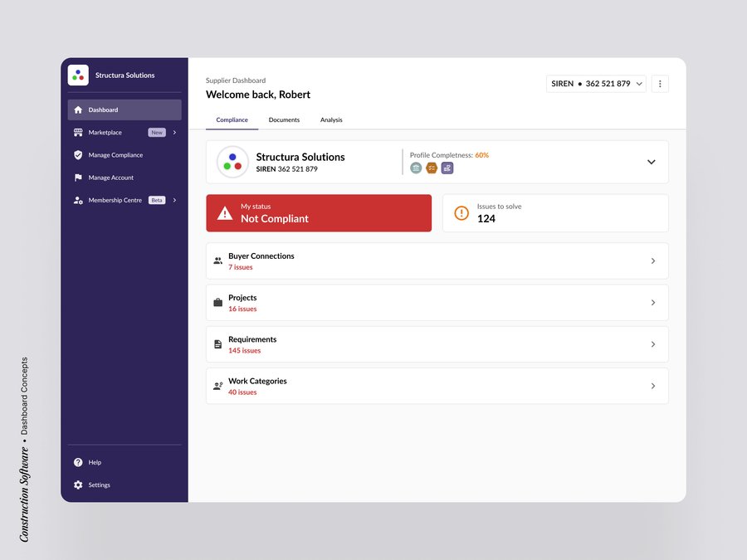Expand the Marketplace submenu arrow
The height and width of the screenshot is (560, 747).
(174, 133)
